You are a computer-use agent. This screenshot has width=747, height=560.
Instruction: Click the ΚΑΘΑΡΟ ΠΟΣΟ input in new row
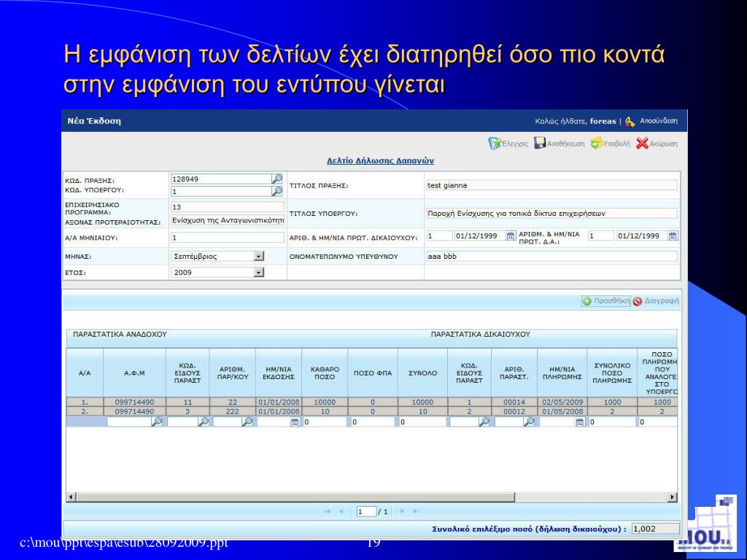325,422
